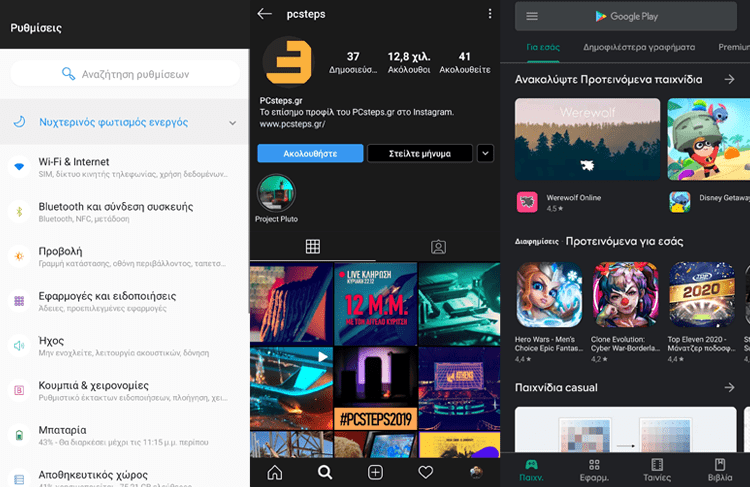750x487 pixels.
Task: Tap the Google Play search bar
Action: (x=626, y=16)
